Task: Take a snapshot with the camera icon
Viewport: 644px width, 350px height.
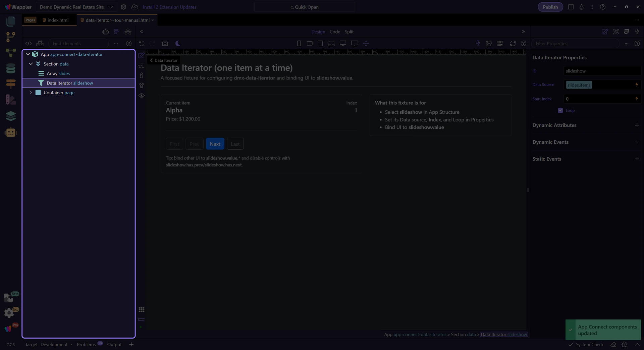Action: (165, 43)
